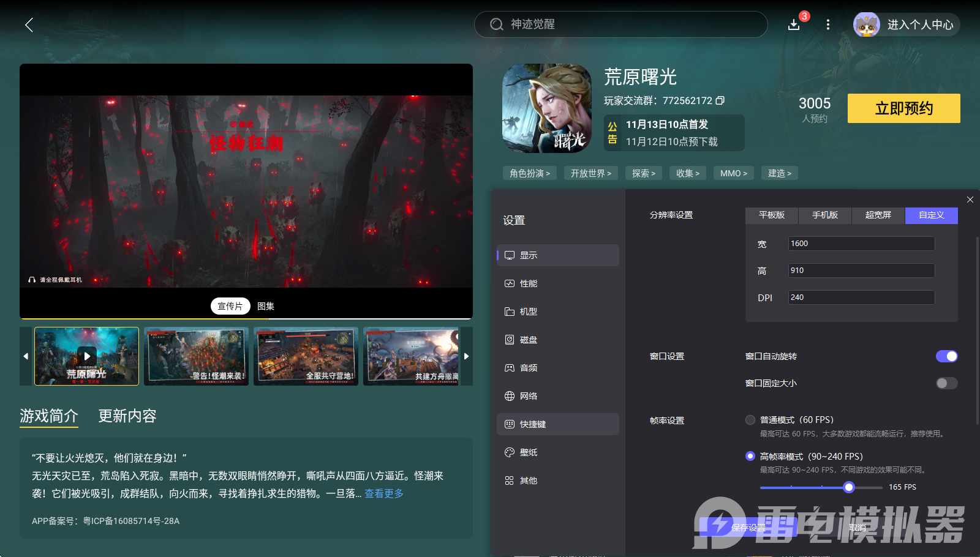
Task: Open 网络 network settings
Action: point(558,396)
